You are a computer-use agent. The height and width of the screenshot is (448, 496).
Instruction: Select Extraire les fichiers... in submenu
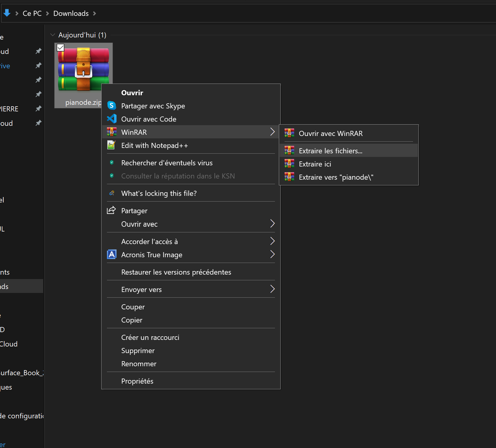click(x=349, y=151)
